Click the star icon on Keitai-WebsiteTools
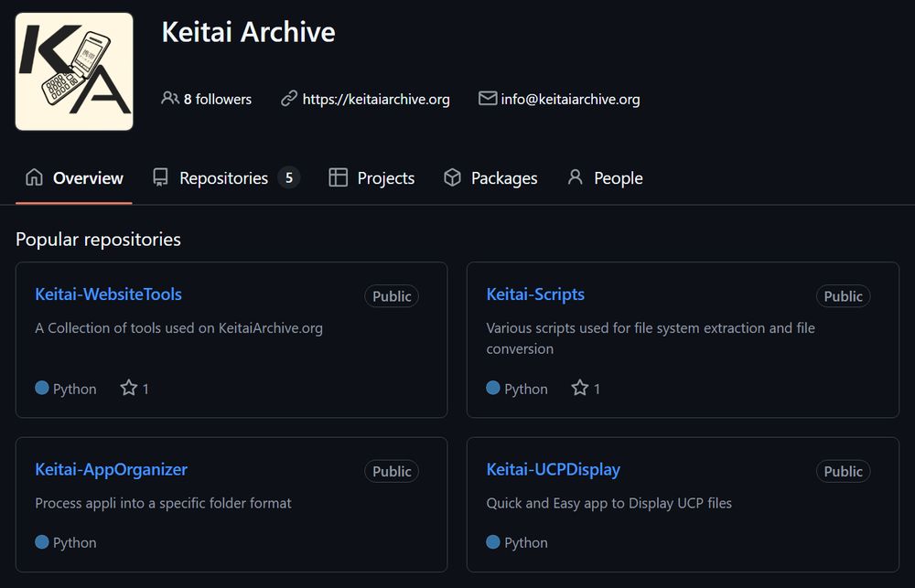 click(x=128, y=388)
